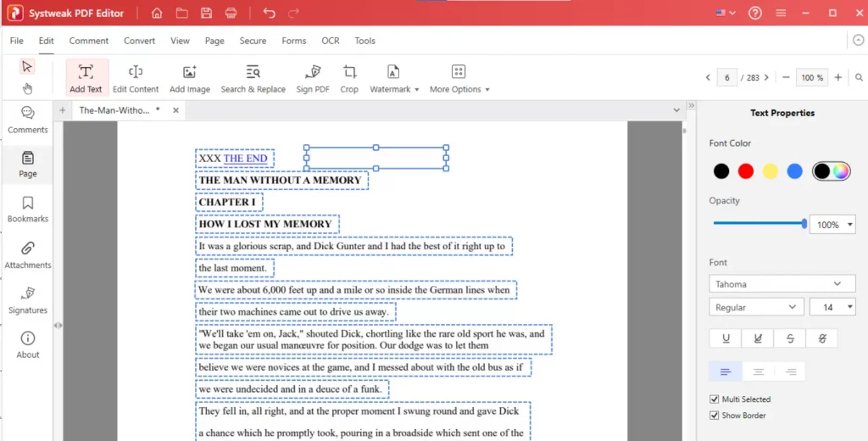Activate the hand pan tool
Viewport: 868px width, 441px height.
pyautogui.click(x=27, y=88)
